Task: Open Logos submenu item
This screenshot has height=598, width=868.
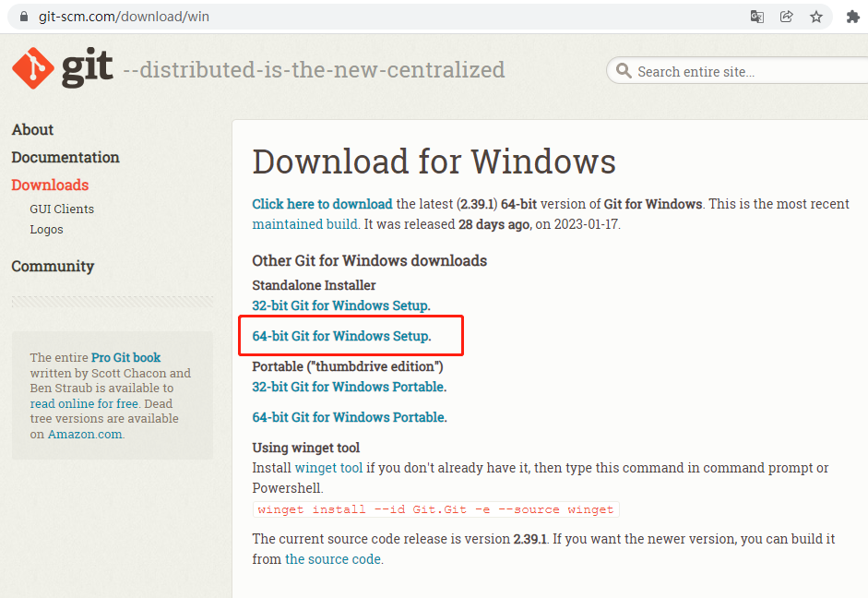Action: point(46,229)
